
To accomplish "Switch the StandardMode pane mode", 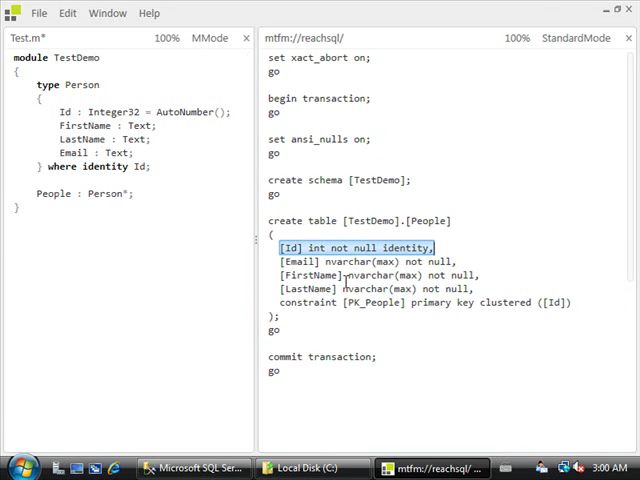I will pyautogui.click(x=576, y=38).
